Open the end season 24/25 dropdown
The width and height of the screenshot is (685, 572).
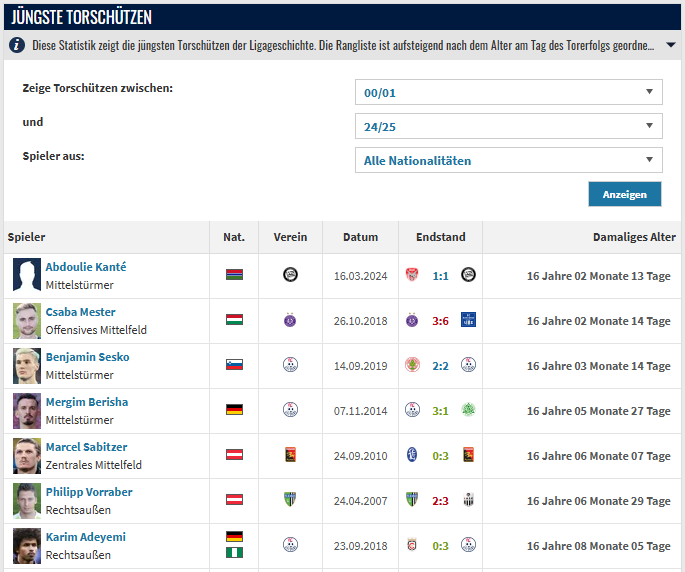pyautogui.click(x=508, y=126)
